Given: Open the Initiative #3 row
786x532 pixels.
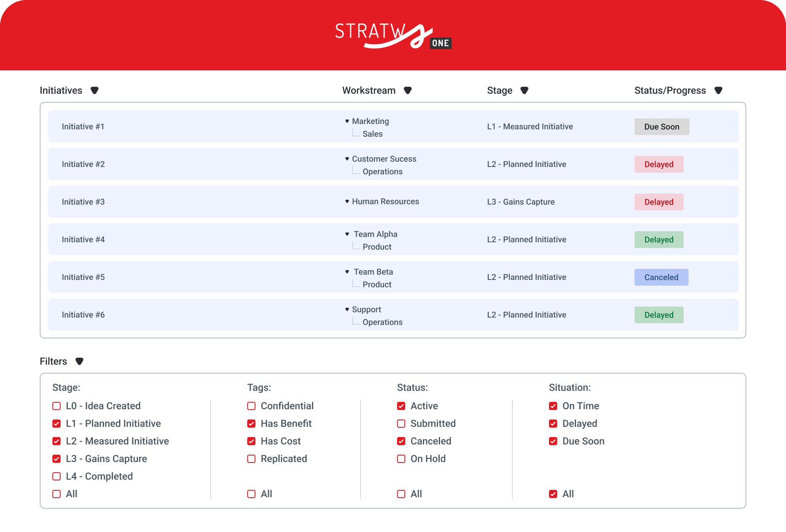Looking at the screenshot, I should click(83, 202).
